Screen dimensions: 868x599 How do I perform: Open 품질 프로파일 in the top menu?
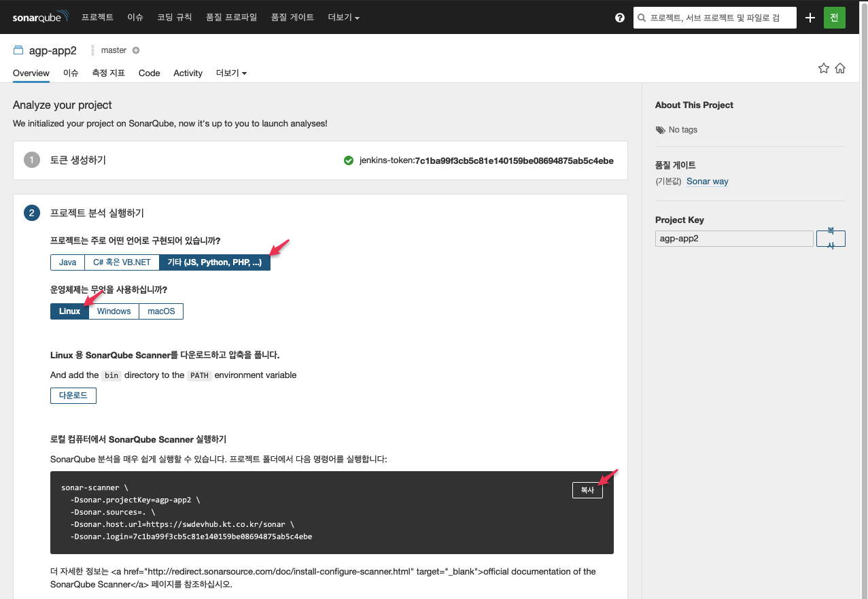231,17
